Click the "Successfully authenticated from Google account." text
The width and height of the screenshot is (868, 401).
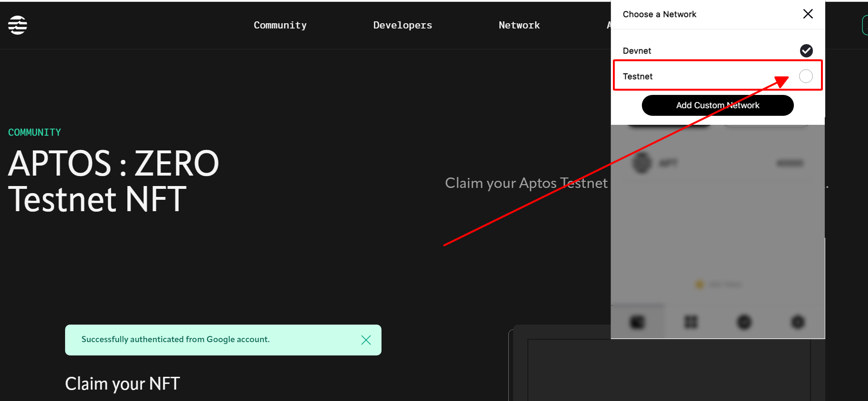[x=175, y=339]
